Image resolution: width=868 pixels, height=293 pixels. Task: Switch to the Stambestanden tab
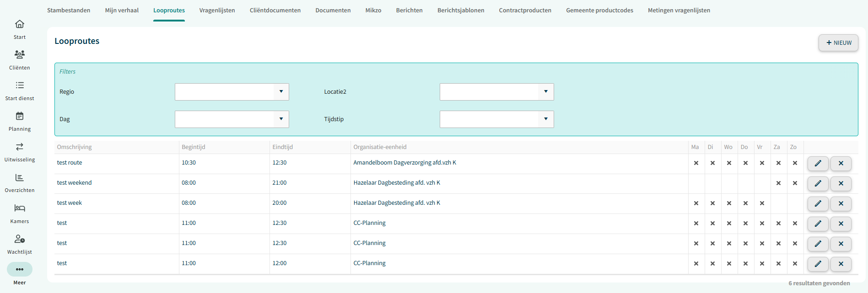click(x=69, y=11)
